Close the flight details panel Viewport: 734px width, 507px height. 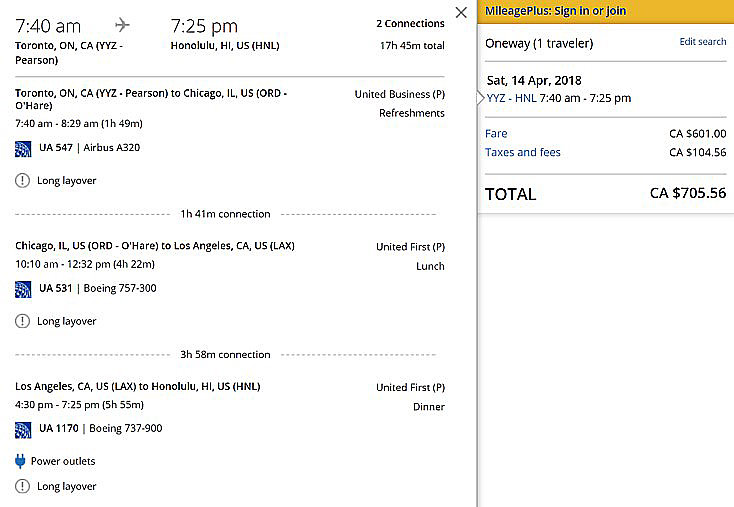[460, 13]
